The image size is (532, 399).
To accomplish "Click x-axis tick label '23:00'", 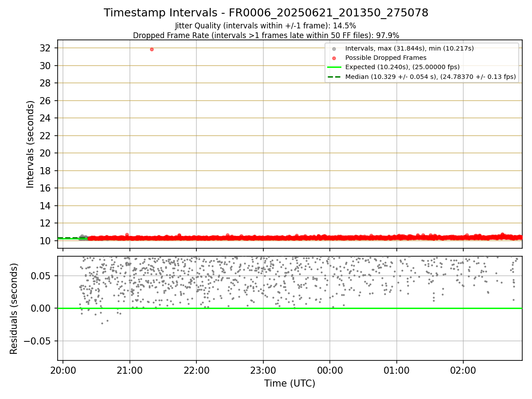I will coord(263,371).
